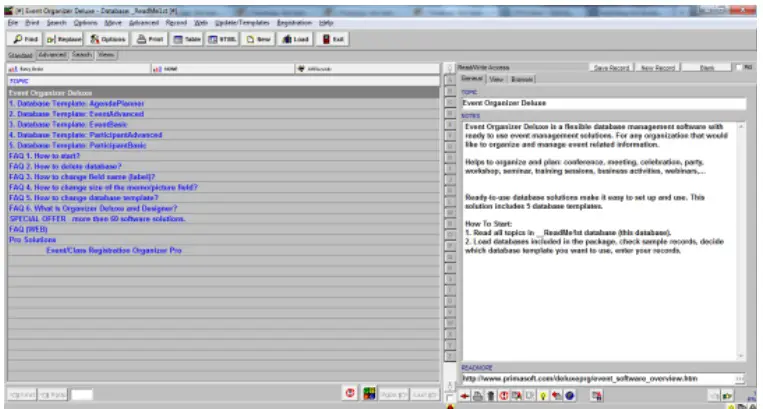Click the ellipsis button beside READMORE field
763x409 pixels.
pyautogui.click(x=740, y=378)
